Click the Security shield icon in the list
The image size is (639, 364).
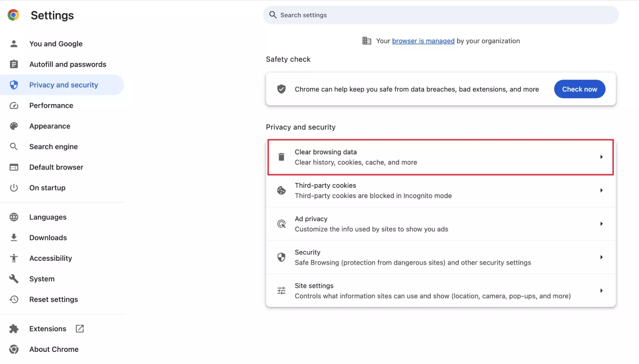281,257
